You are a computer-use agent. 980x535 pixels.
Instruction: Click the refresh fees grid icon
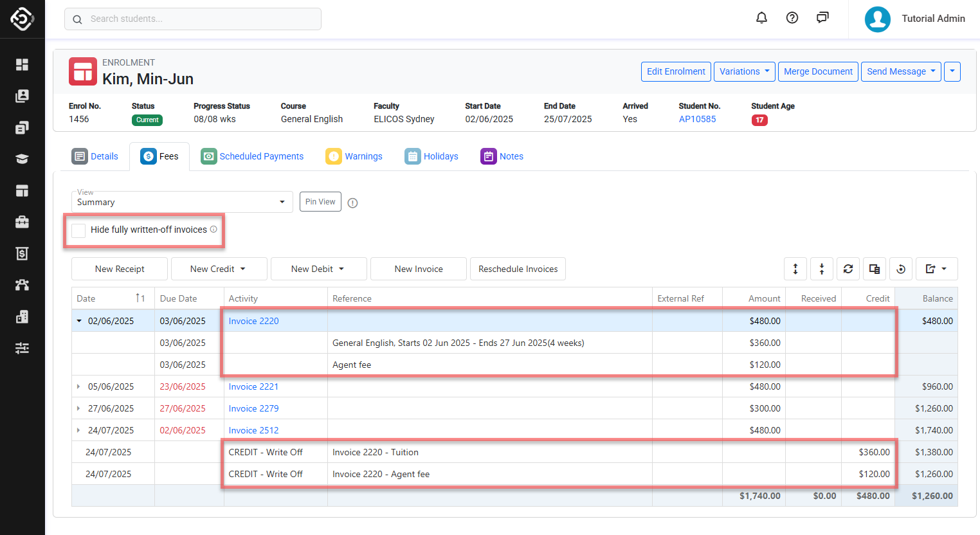(848, 269)
